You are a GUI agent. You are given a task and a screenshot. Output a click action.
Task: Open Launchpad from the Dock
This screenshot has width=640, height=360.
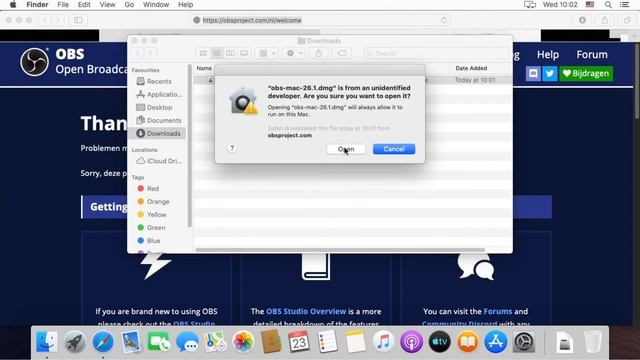pyautogui.click(x=75, y=342)
